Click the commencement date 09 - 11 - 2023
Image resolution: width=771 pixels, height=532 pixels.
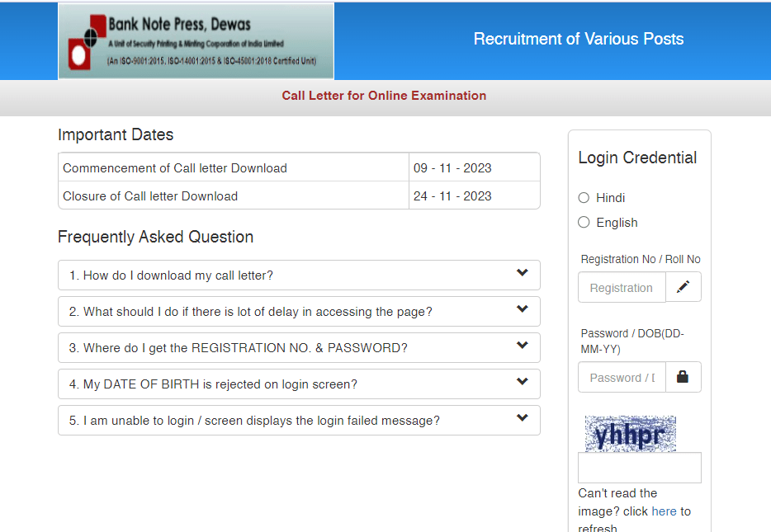(x=452, y=168)
